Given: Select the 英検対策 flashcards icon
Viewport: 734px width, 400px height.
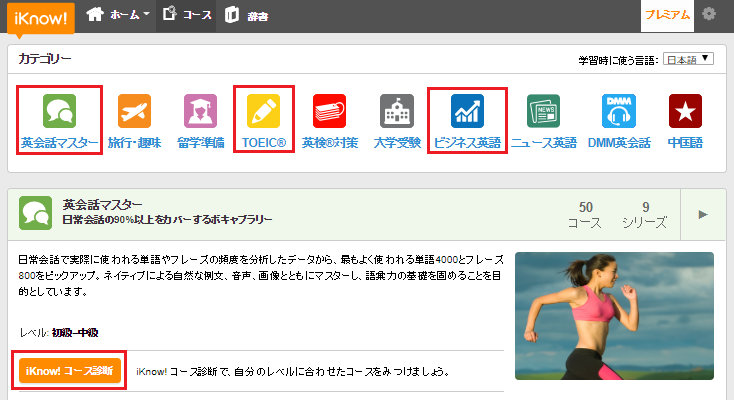Looking at the screenshot, I should (x=330, y=111).
